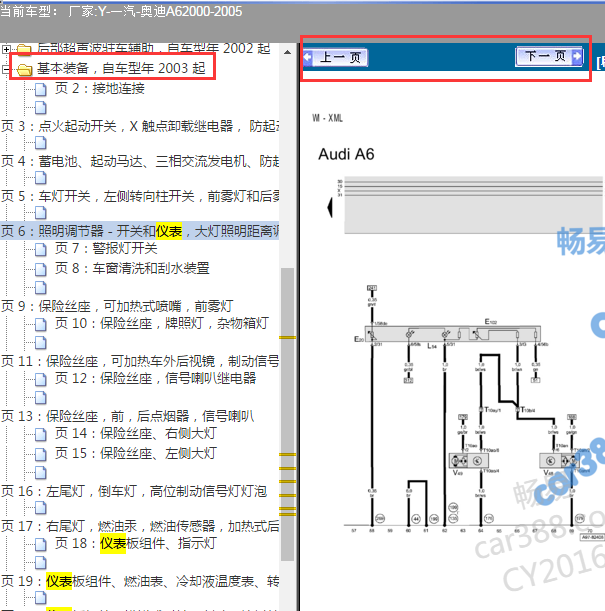This screenshot has height=611, width=605.
Task: Open 页 2：接地连接 tree entry
Action: [100, 88]
